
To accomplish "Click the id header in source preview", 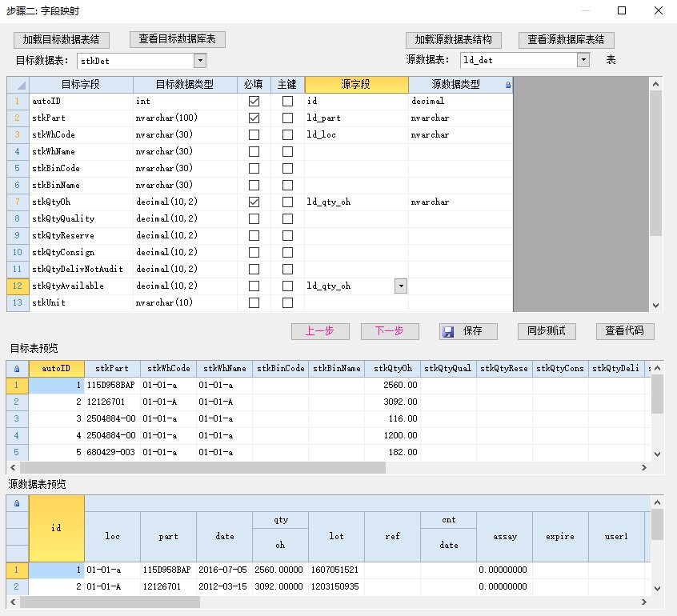I will [x=57, y=528].
